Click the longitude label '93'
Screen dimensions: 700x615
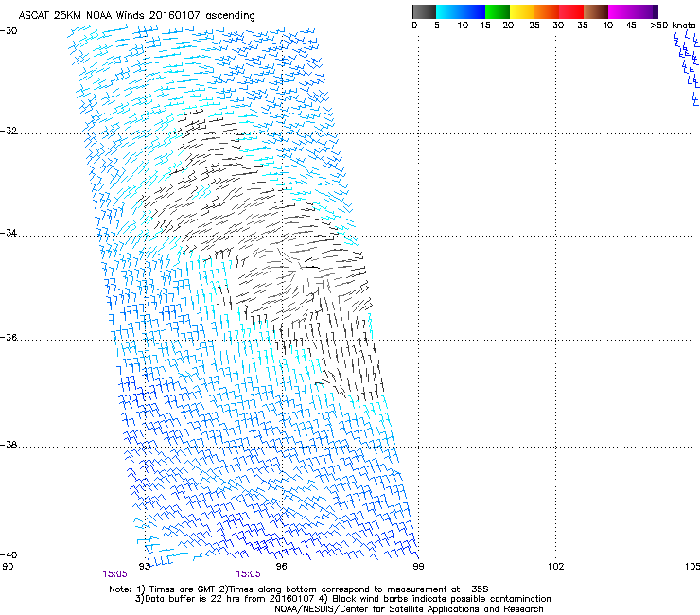click(x=144, y=567)
